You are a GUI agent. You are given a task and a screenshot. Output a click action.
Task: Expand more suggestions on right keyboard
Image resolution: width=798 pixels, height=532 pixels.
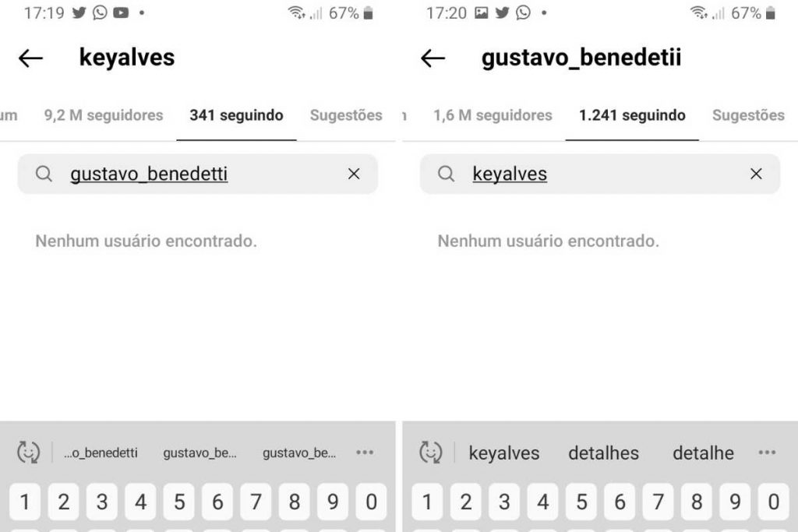click(x=767, y=453)
